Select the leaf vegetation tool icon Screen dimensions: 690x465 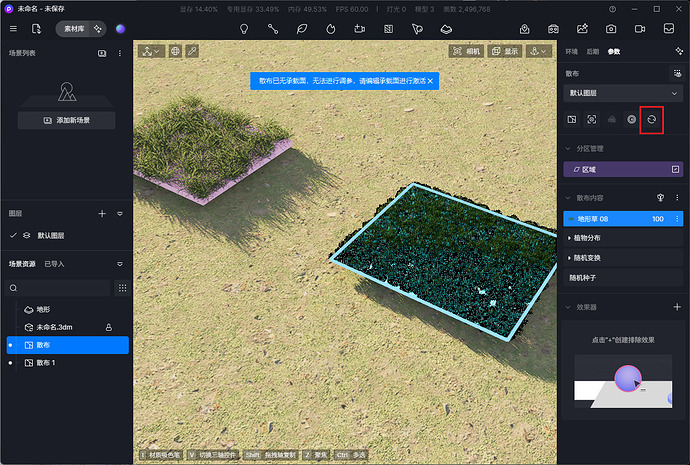302,29
